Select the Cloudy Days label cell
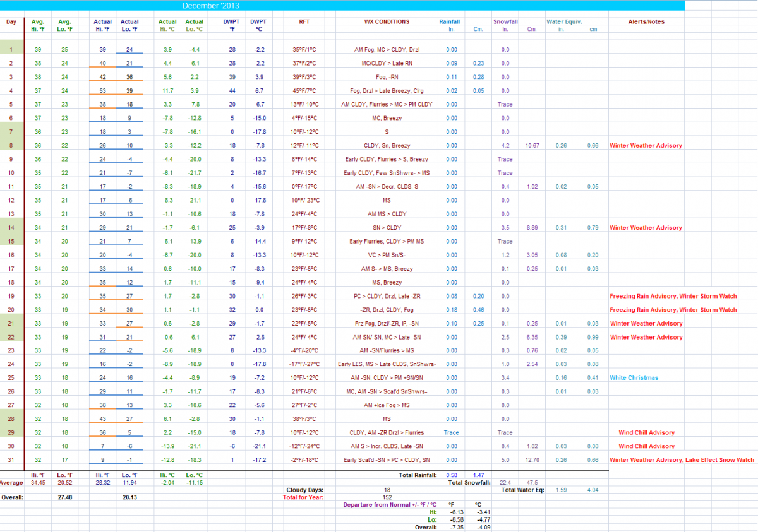758x532 pixels. coord(305,489)
